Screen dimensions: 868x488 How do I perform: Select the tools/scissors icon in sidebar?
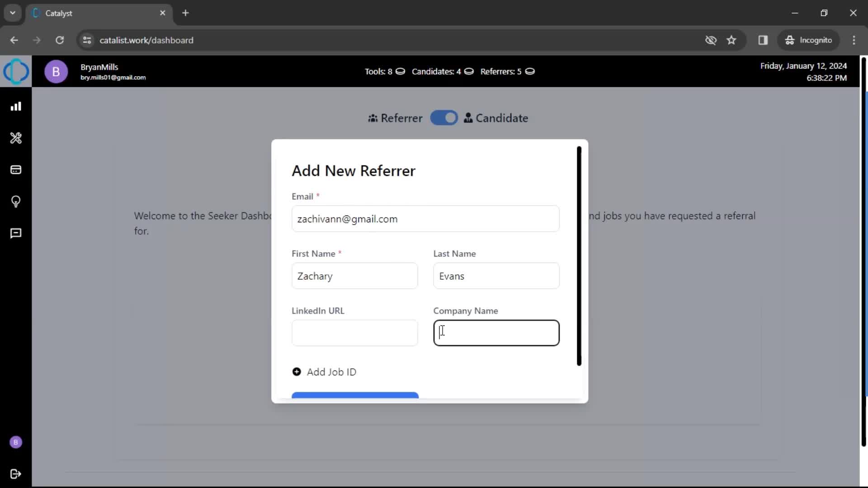[16, 138]
